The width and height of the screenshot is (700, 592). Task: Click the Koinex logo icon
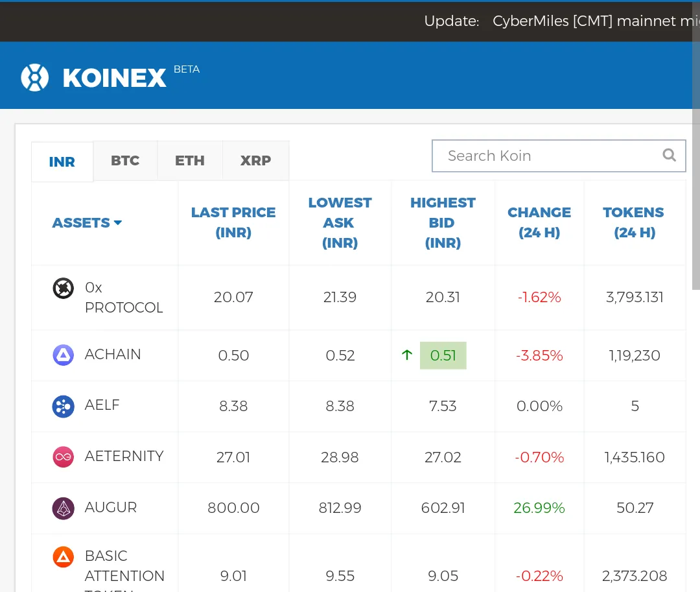click(x=35, y=77)
